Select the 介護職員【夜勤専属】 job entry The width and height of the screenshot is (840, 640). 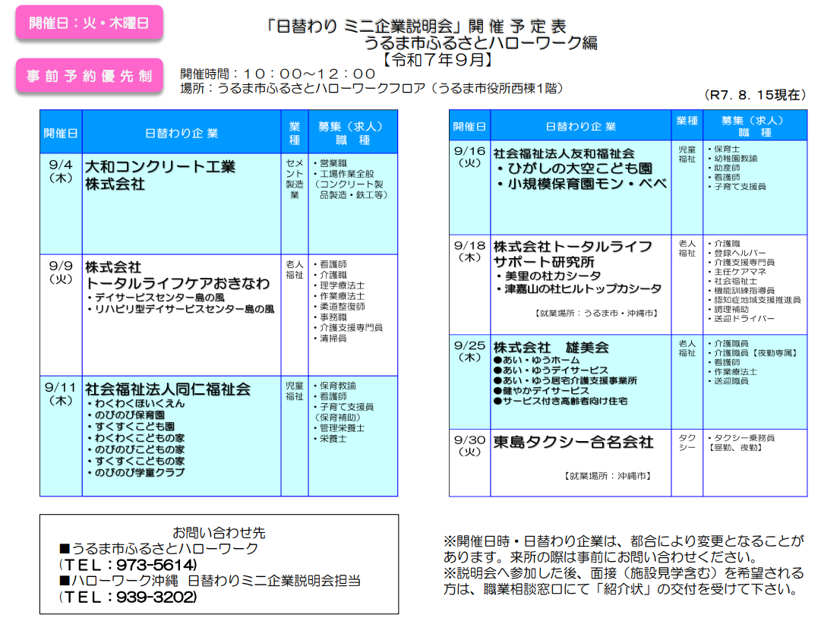click(x=752, y=353)
